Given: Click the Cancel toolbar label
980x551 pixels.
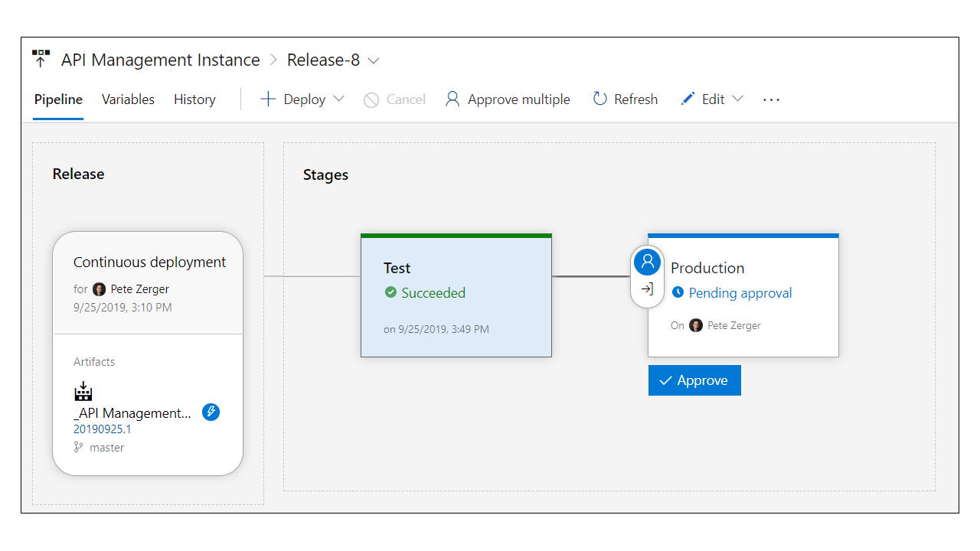Looking at the screenshot, I should 406,99.
